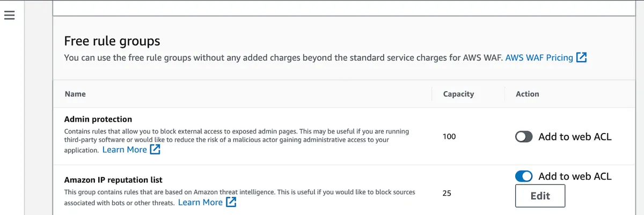Screen dimensions: 644x215
Task: Open the AWS WAF Pricing link
Action: (x=539, y=57)
